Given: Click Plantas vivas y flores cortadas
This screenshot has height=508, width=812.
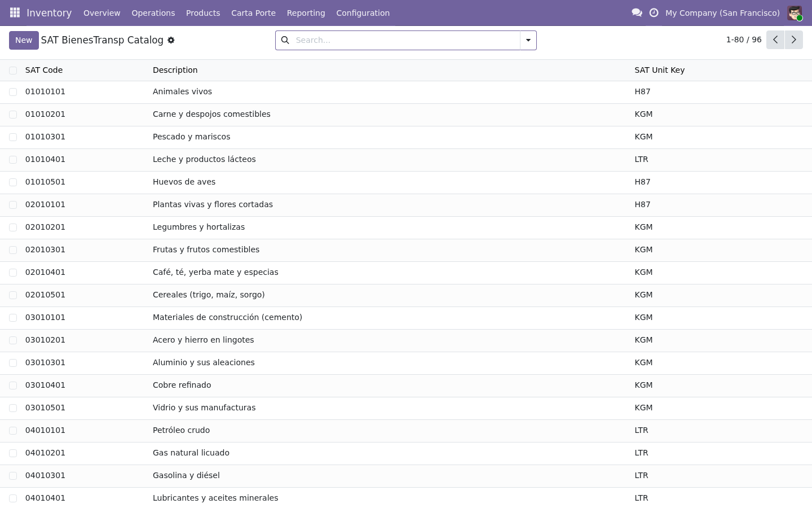Looking at the screenshot, I should 213,204.
